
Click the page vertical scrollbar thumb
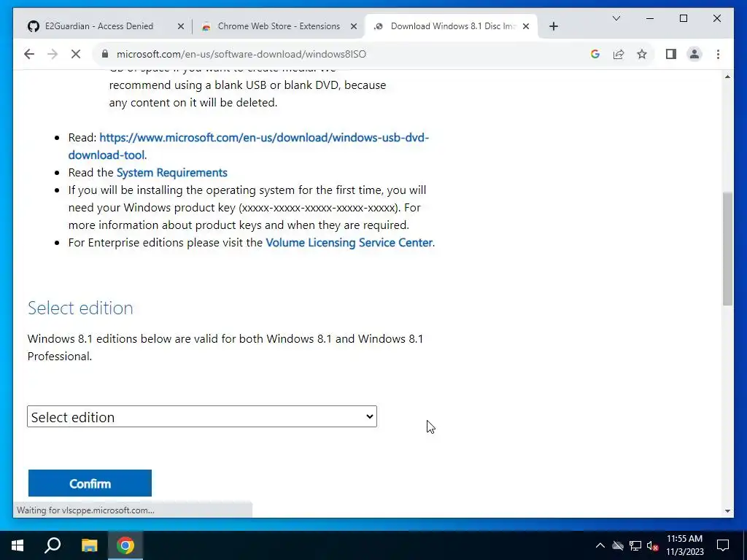[727, 249]
